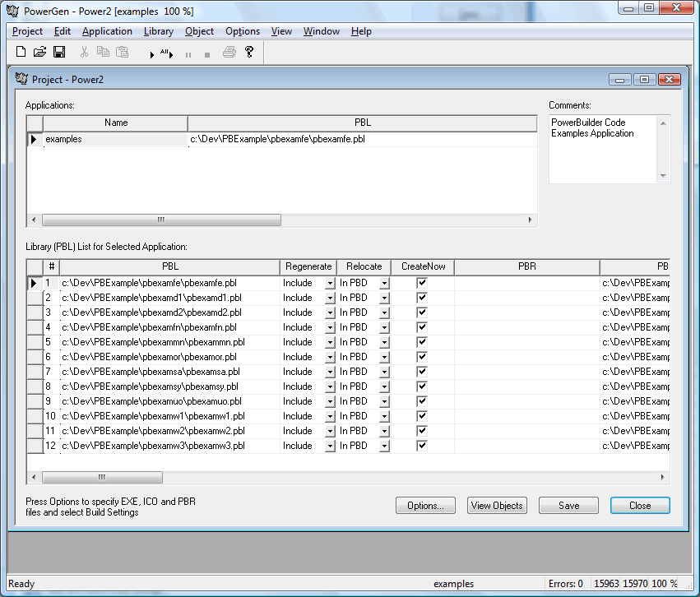Toggle CreateNow checkbox for pbexamd2.pbl row

[x=422, y=312]
